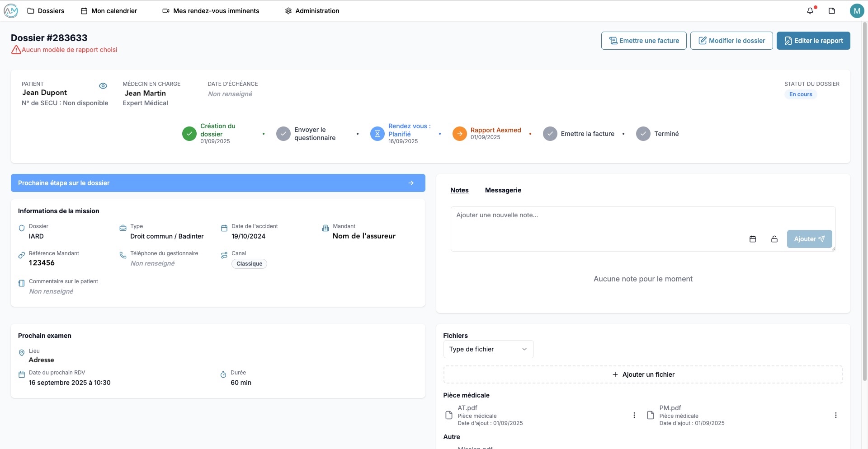Click Emettre une facture button
The width and height of the screenshot is (868, 449).
pyautogui.click(x=644, y=41)
